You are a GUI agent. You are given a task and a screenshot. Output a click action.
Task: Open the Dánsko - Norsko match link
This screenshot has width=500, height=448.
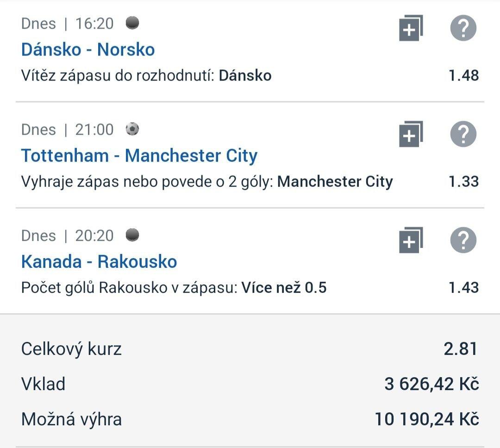(x=88, y=50)
